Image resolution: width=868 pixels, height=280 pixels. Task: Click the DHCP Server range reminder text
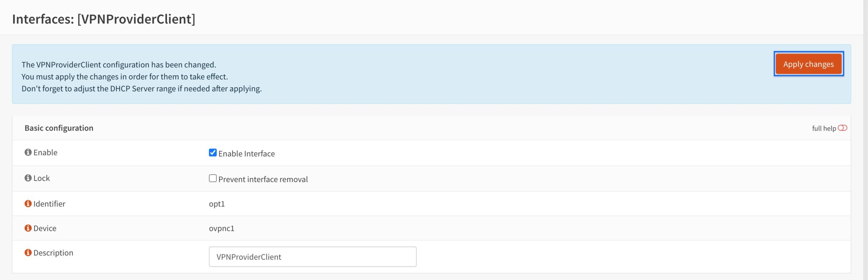tap(142, 88)
